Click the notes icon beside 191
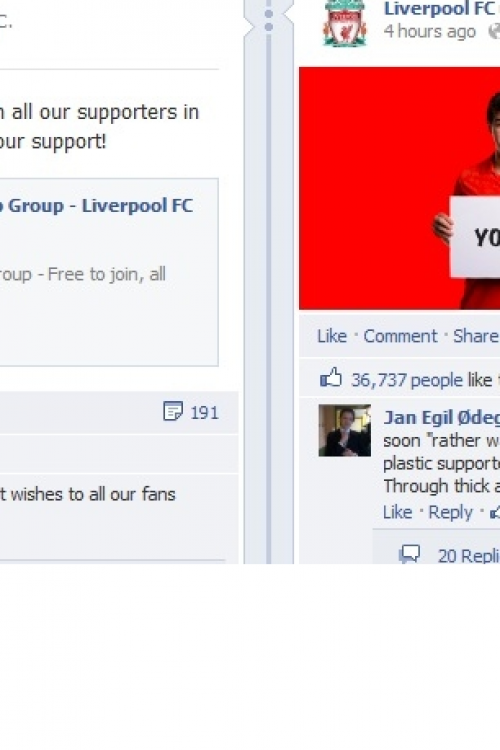This screenshot has width=500, height=750. 173,411
